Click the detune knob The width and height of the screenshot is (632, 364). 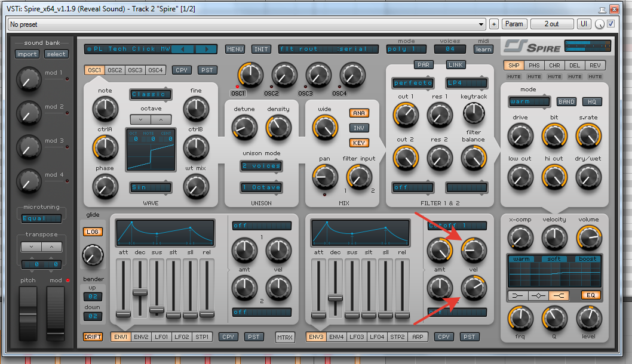tap(244, 127)
